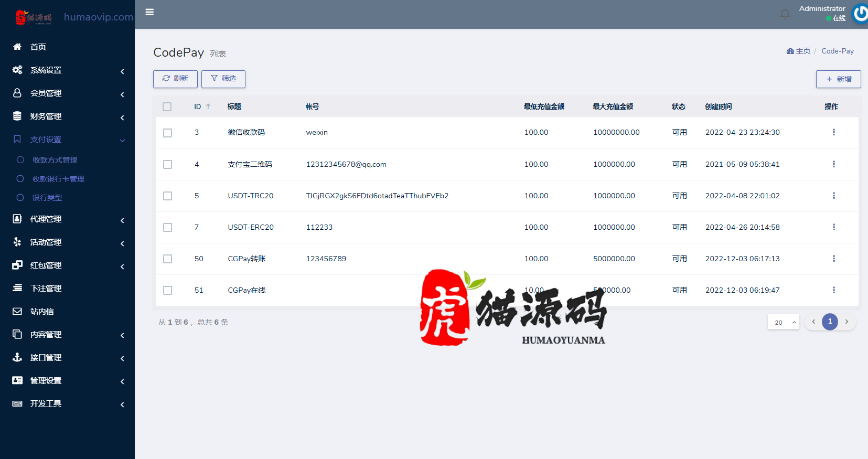Collapse the 支付设置 chevron
The height and width of the screenshot is (459, 868).
tap(122, 141)
